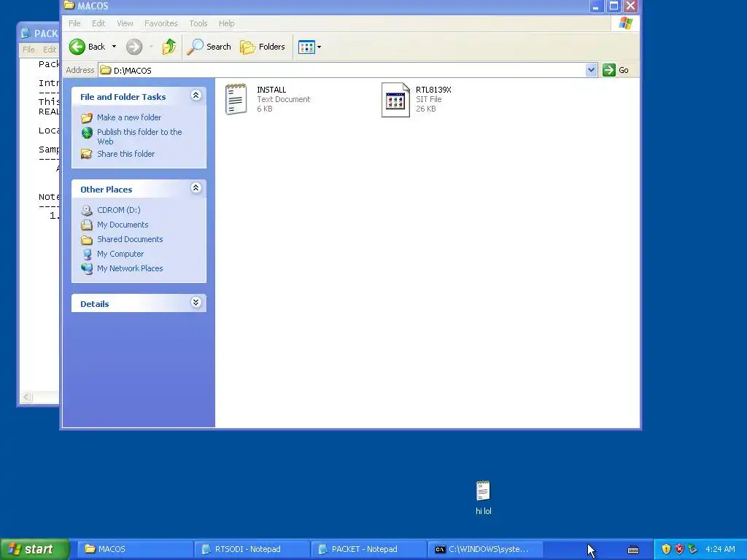Image resolution: width=747 pixels, height=560 pixels.
Task: Open the Favorites menu
Action: (x=161, y=23)
